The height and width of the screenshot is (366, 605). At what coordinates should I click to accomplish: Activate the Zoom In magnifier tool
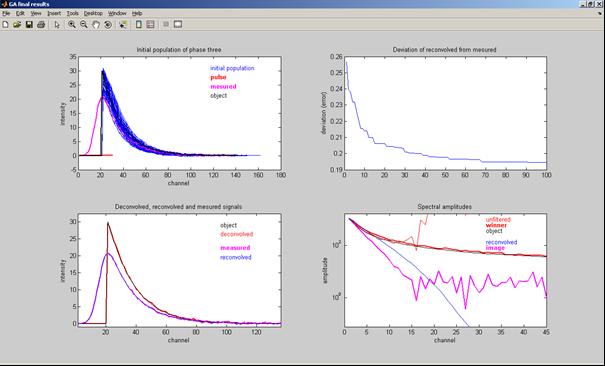click(x=71, y=25)
